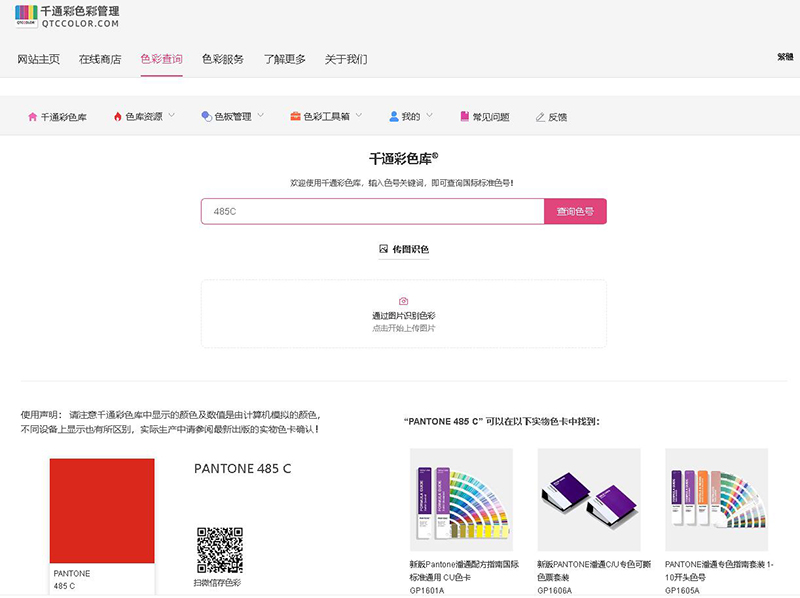Click the palette icon beside 色板管理
Viewport: 800px width, 598px height.
pyautogui.click(x=206, y=117)
